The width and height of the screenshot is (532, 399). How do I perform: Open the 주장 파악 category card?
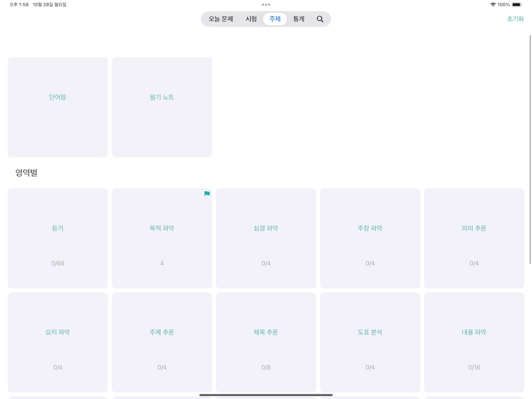tap(370, 238)
